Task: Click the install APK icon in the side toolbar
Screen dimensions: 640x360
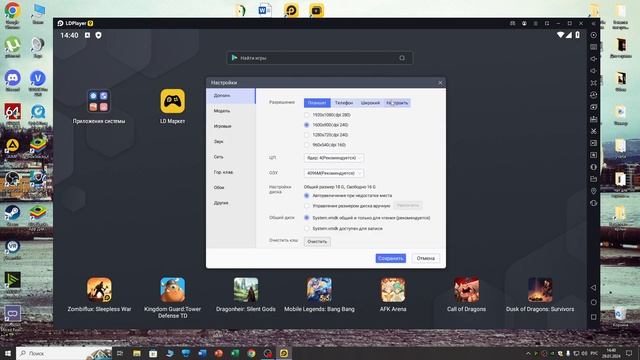Action: [x=594, y=119]
